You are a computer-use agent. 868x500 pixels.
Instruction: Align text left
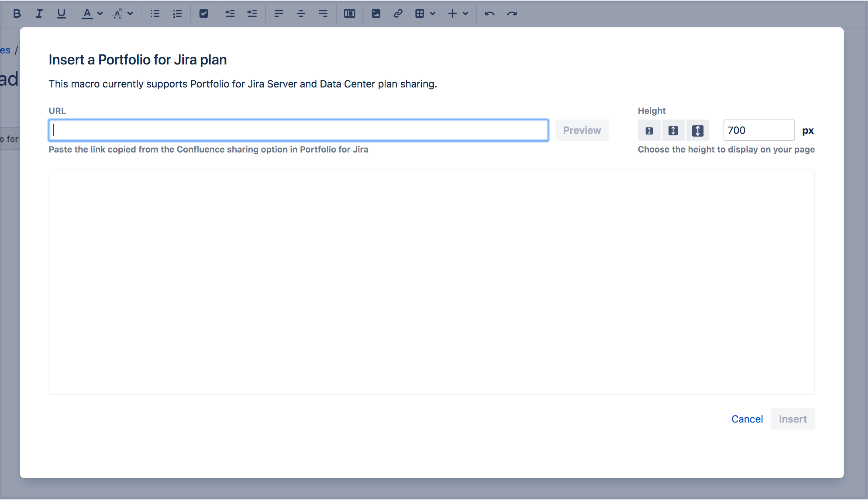click(x=279, y=14)
